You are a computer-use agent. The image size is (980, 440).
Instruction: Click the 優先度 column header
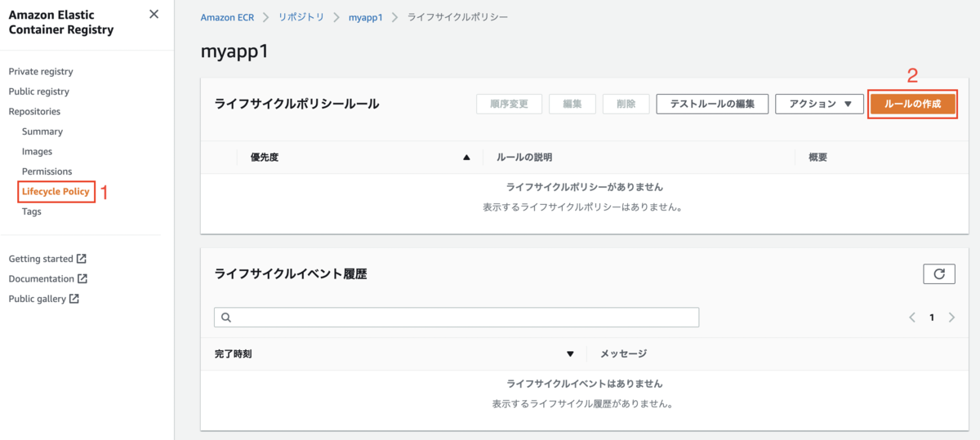point(265,158)
